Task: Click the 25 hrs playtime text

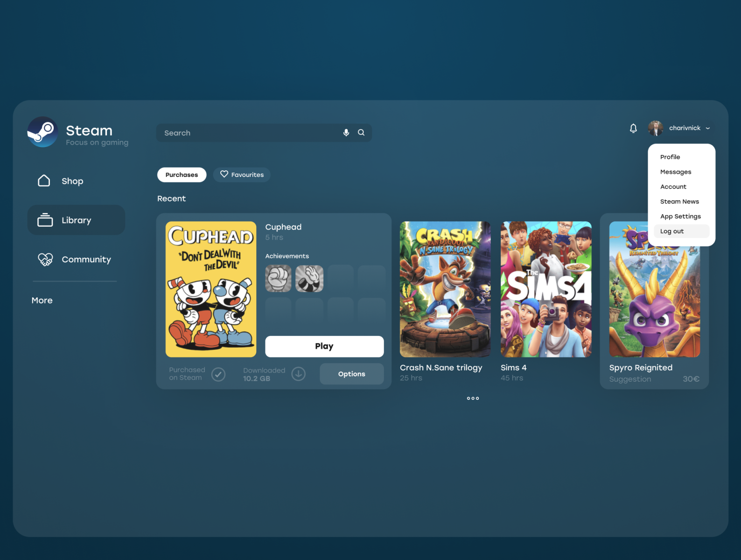Action: tap(411, 378)
